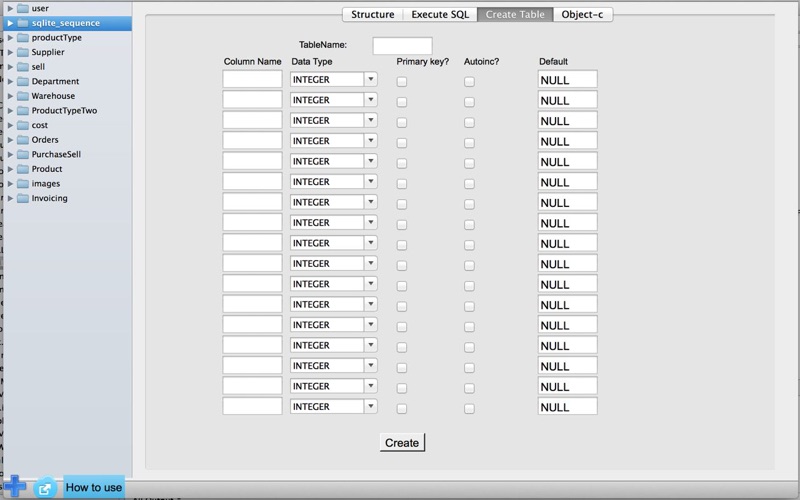Click the ProductTypeTwo folder icon

point(22,111)
